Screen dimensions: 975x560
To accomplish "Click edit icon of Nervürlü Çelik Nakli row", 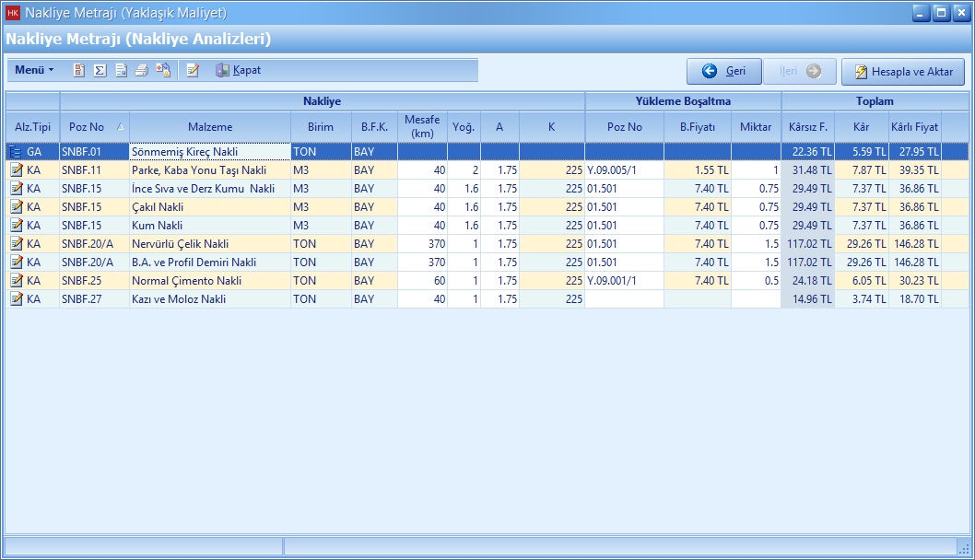I will pyautogui.click(x=16, y=244).
